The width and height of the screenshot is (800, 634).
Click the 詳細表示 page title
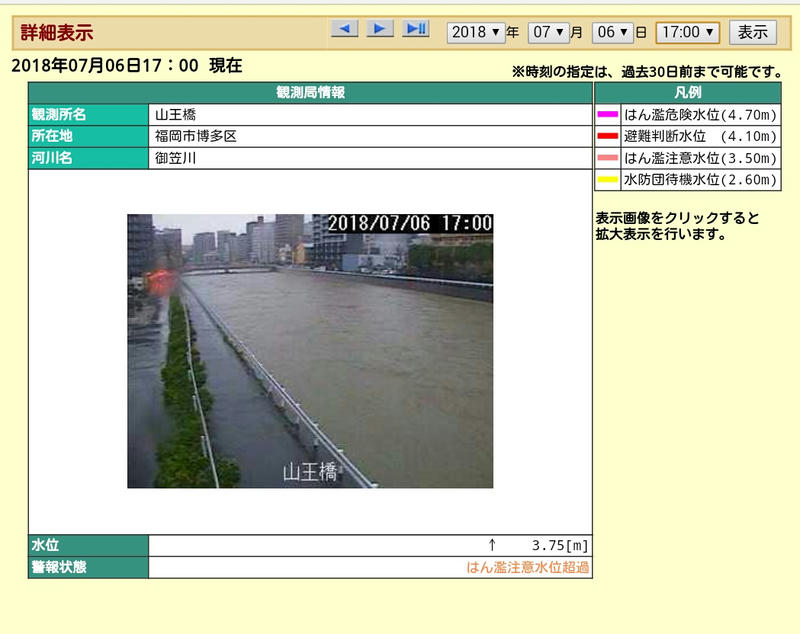57,33
